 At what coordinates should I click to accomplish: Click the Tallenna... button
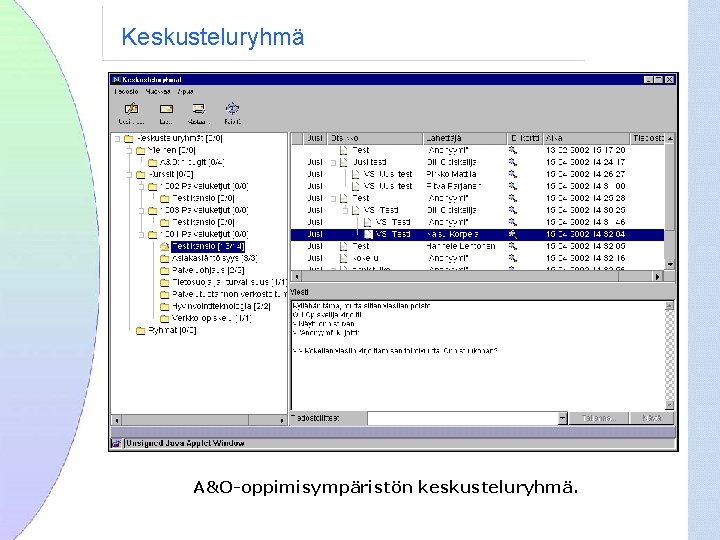599,418
